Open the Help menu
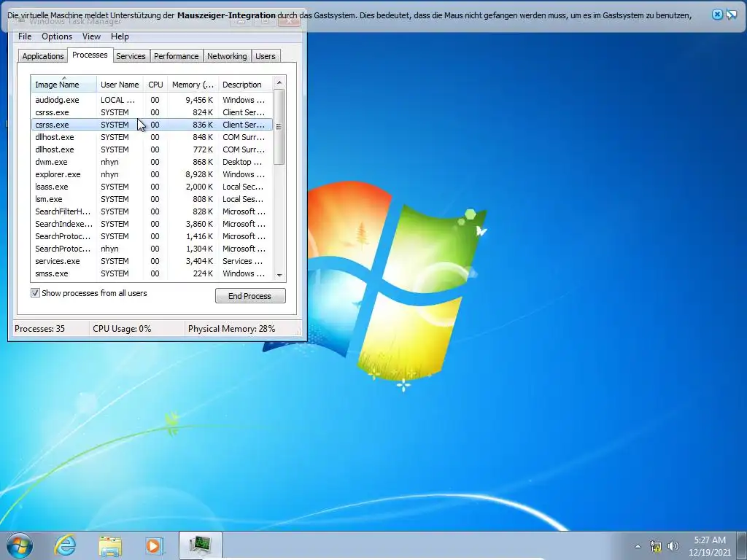 click(x=120, y=36)
